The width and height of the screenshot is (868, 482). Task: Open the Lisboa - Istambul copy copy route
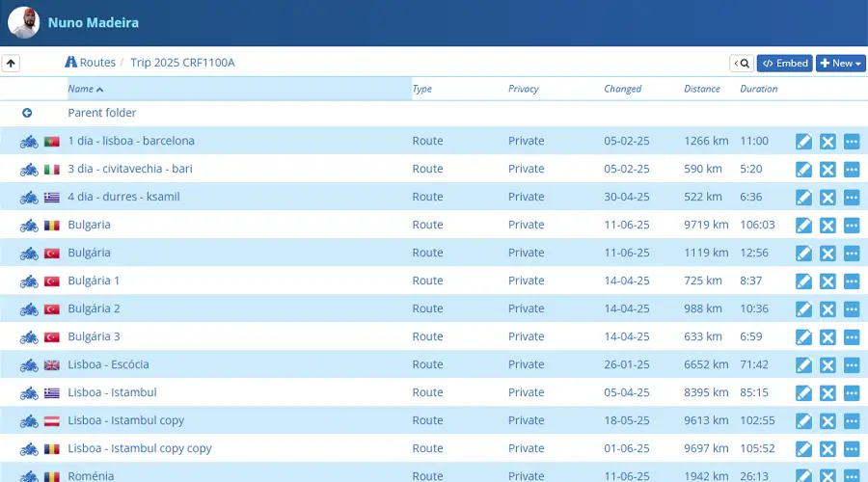[140, 448]
